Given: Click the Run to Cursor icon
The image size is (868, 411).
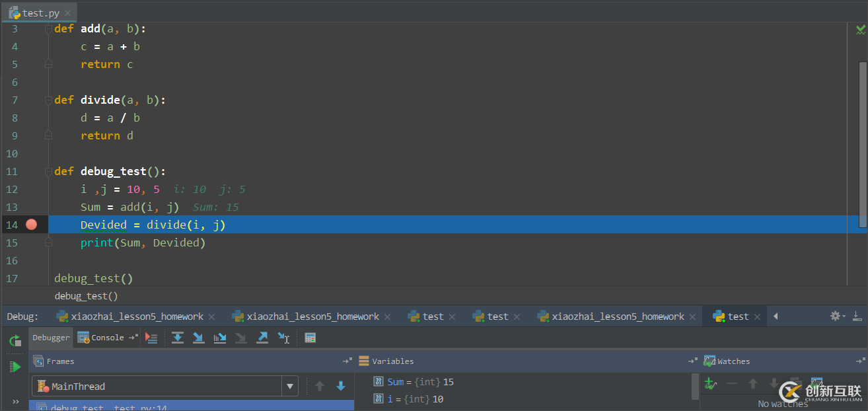Looking at the screenshot, I should [283, 338].
